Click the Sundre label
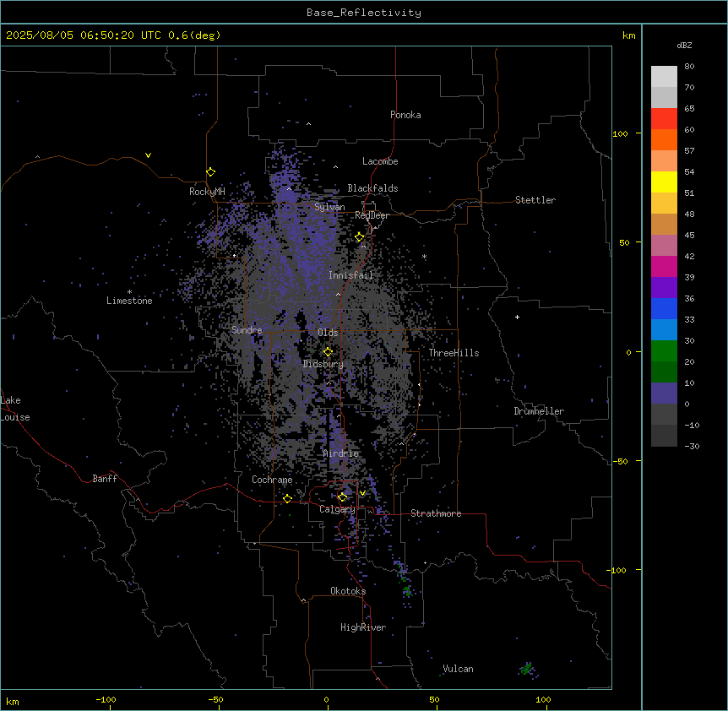Viewport: 728px width, 711px height. pos(247,330)
